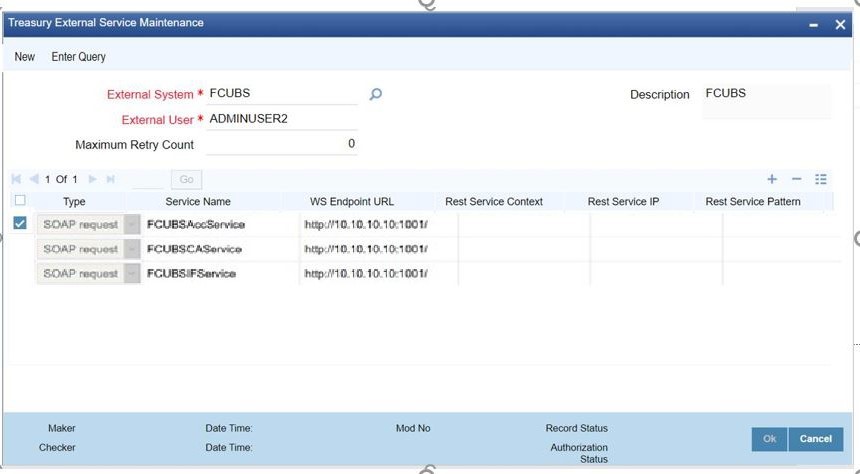Viewport: 860px width, 474px height.
Task: Click Rest Service Context cell for FCUBSAccService
Action: (524, 224)
